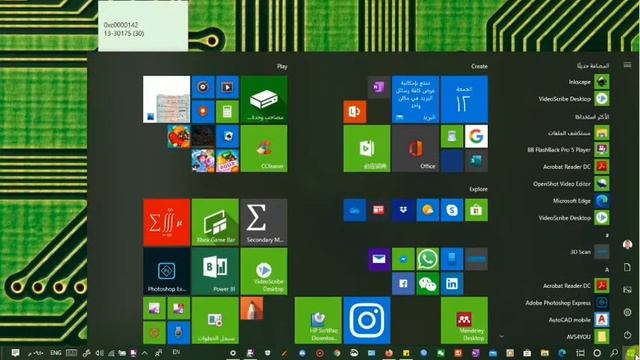640x360 pixels.
Task: Open the Photos document thumbnail tile
Action: (x=167, y=99)
